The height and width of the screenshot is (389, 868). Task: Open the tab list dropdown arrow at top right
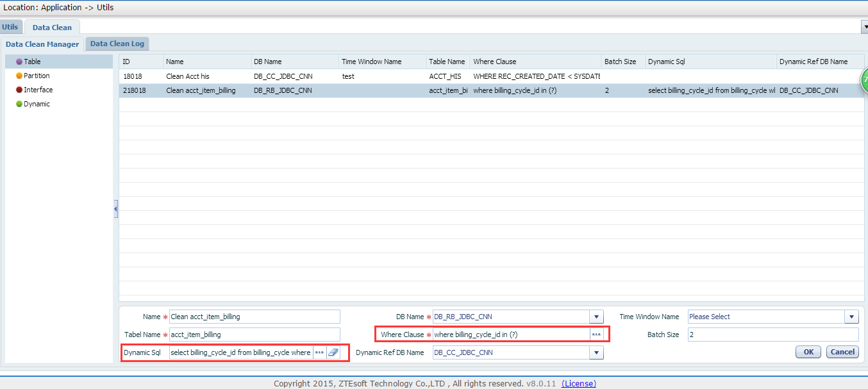[x=864, y=27]
